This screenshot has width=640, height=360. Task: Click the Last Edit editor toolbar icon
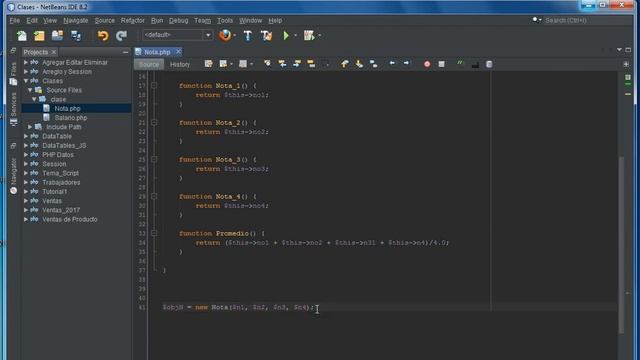(x=209, y=64)
